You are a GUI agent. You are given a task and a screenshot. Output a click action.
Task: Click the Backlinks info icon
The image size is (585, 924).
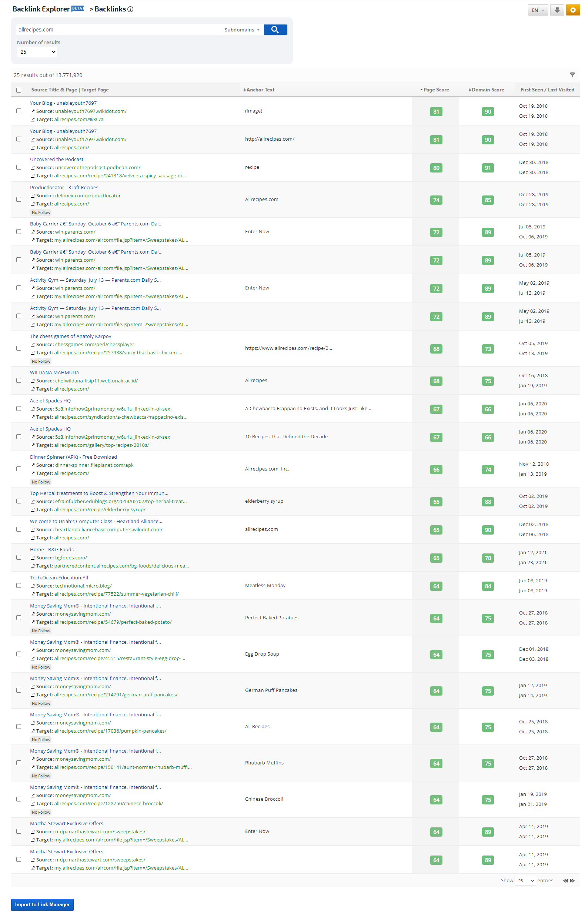point(130,9)
